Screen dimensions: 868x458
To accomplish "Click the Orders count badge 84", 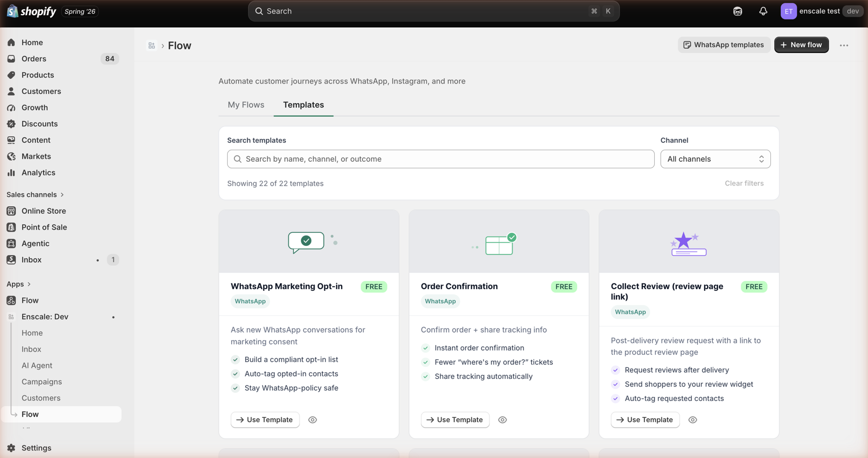I will (110, 59).
